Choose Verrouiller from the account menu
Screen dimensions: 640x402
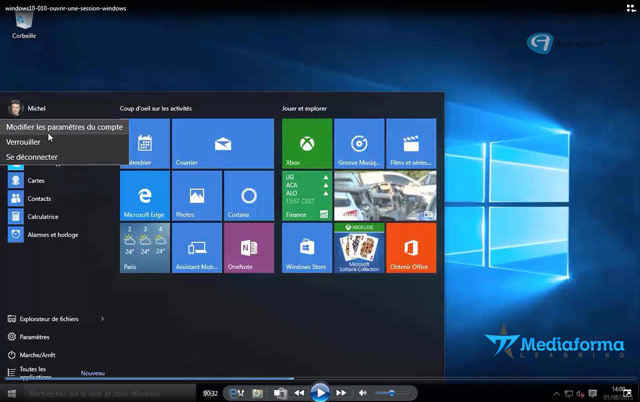click(x=64, y=142)
